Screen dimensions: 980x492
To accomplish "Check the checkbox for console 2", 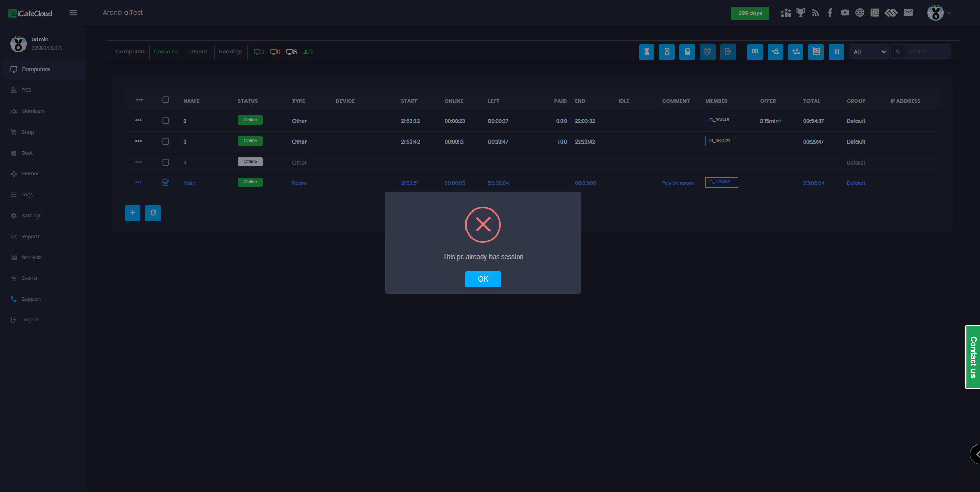I will [165, 121].
